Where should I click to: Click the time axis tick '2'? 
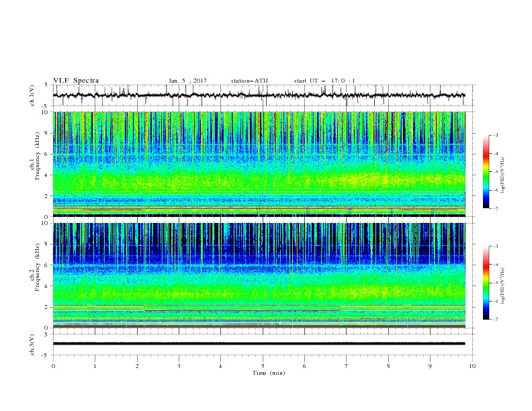[137, 366]
